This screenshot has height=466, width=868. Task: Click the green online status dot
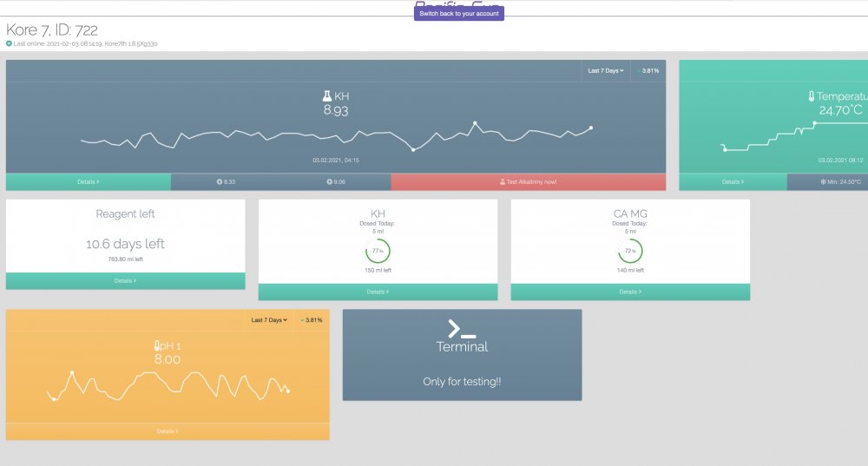[x=10, y=43]
